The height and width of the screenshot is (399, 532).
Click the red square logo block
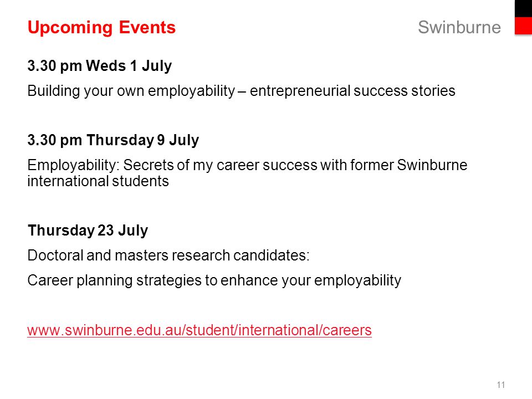pos(523,26)
